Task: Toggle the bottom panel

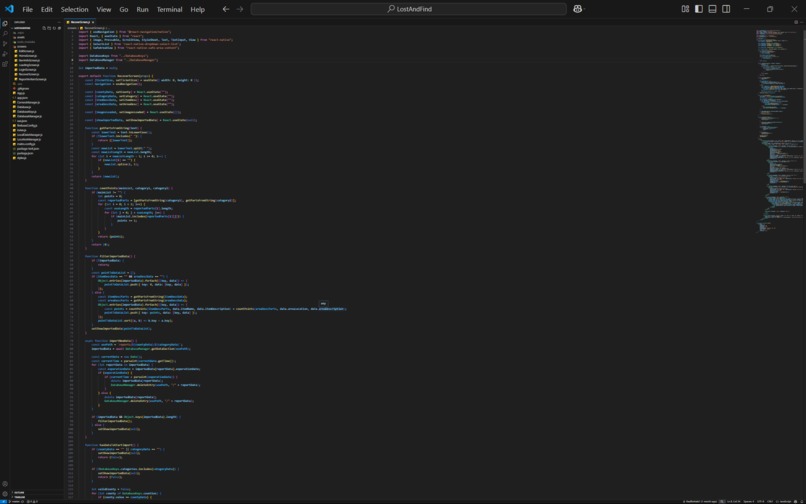Action: (x=712, y=9)
